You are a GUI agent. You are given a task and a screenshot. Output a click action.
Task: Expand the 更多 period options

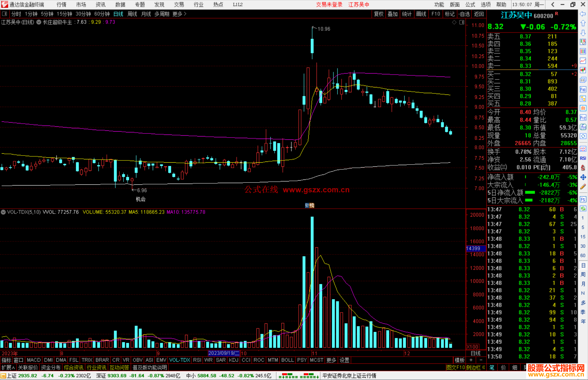tap(179, 14)
